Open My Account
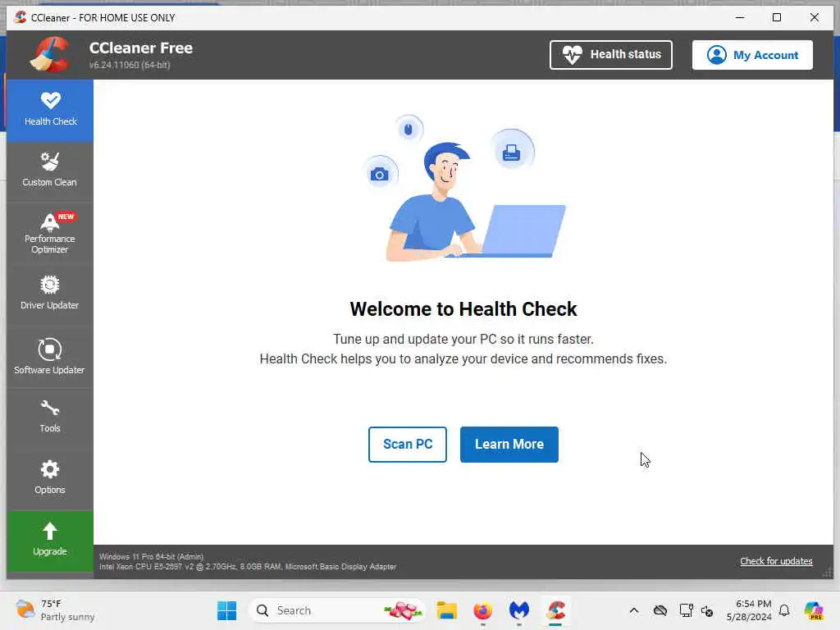 click(x=752, y=55)
